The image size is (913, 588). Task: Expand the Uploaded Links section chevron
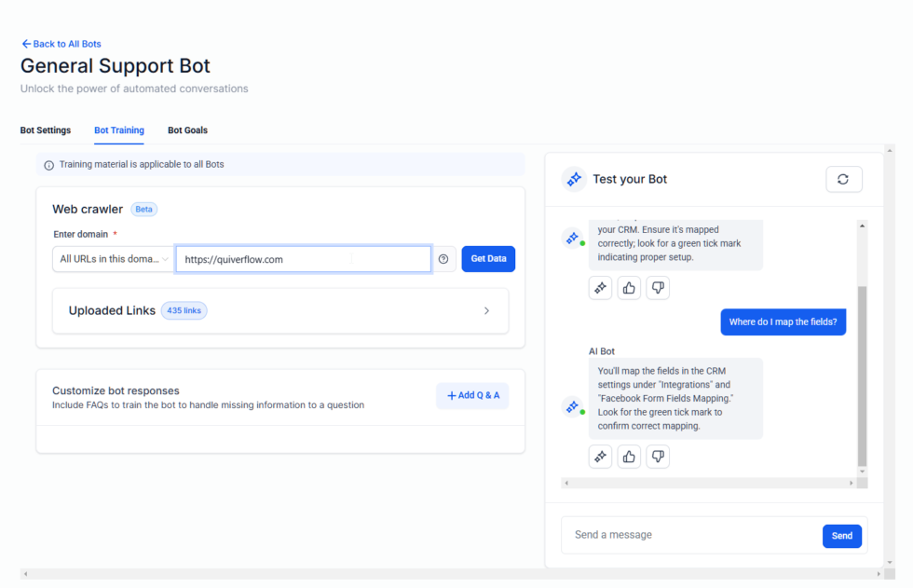[486, 311]
